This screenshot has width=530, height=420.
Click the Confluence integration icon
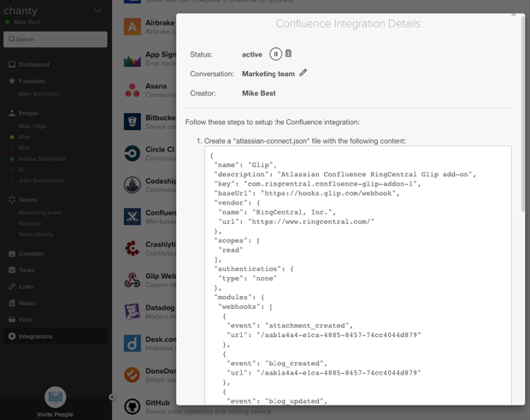tap(132, 216)
